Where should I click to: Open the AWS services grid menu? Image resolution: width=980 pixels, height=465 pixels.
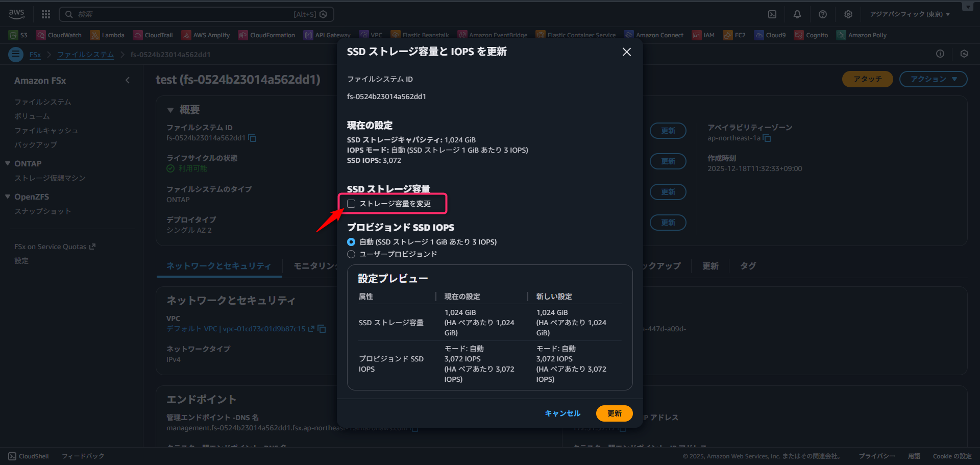pos(46,14)
